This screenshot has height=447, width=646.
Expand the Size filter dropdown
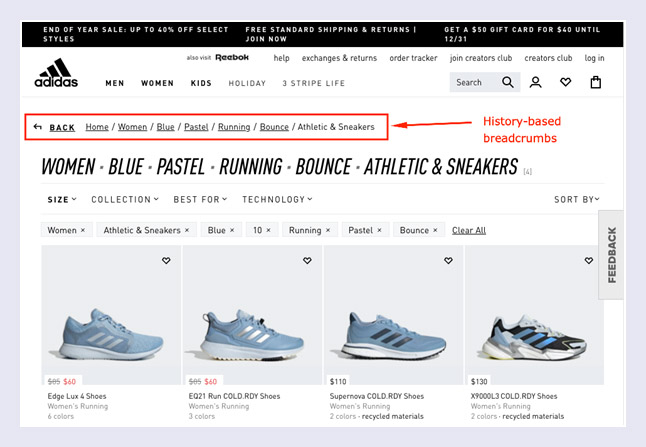pyautogui.click(x=62, y=199)
